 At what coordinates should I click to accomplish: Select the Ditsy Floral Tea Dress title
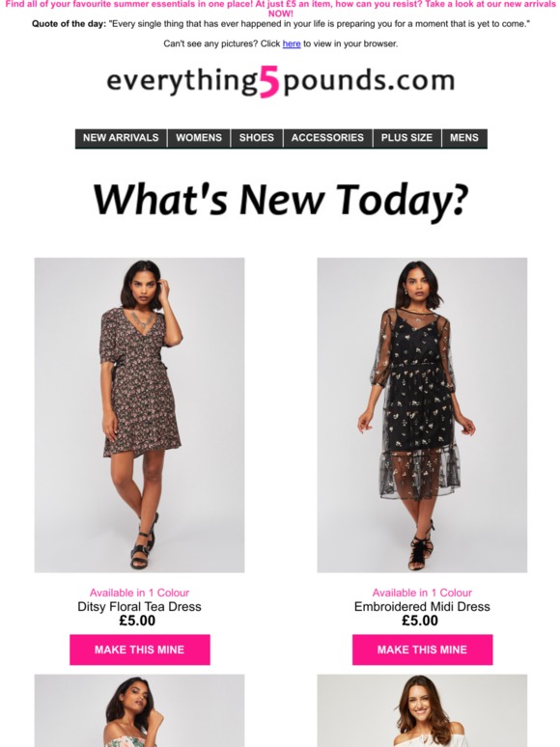pyautogui.click(x=139, y=606)
